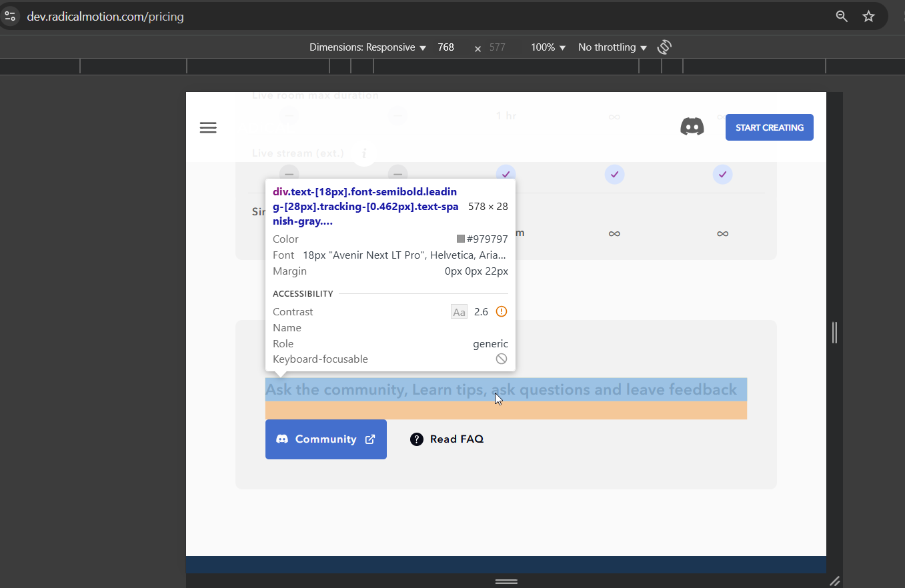This screenshot has width=905, height=588.
Task: Open the Community Discord button
Action: (x=326, y=439)
